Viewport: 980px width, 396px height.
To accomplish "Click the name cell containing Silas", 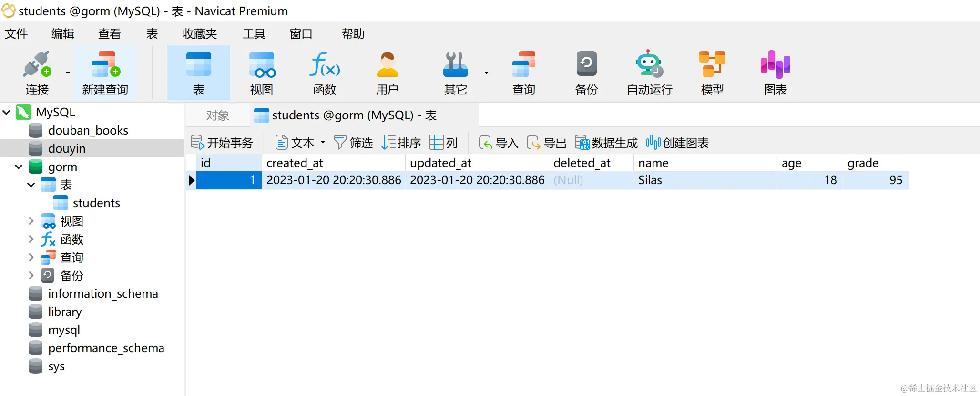I will click(x=705, y=180).
